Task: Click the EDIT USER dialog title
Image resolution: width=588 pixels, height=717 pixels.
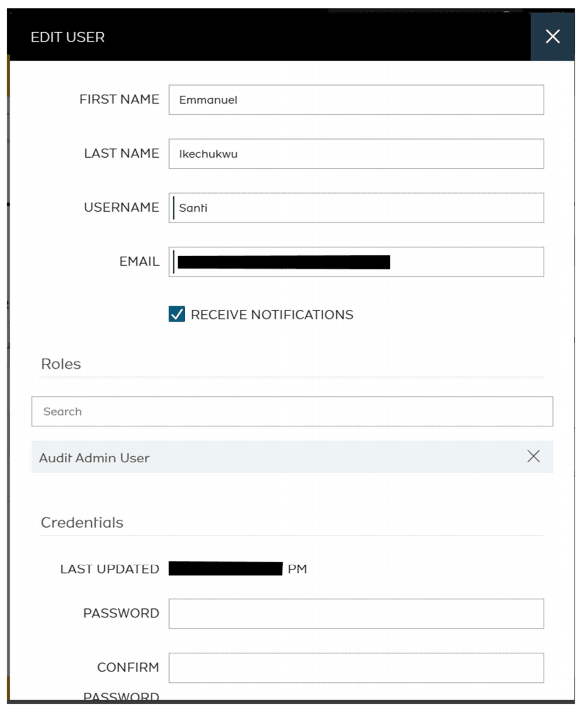Action: [68, 37]
